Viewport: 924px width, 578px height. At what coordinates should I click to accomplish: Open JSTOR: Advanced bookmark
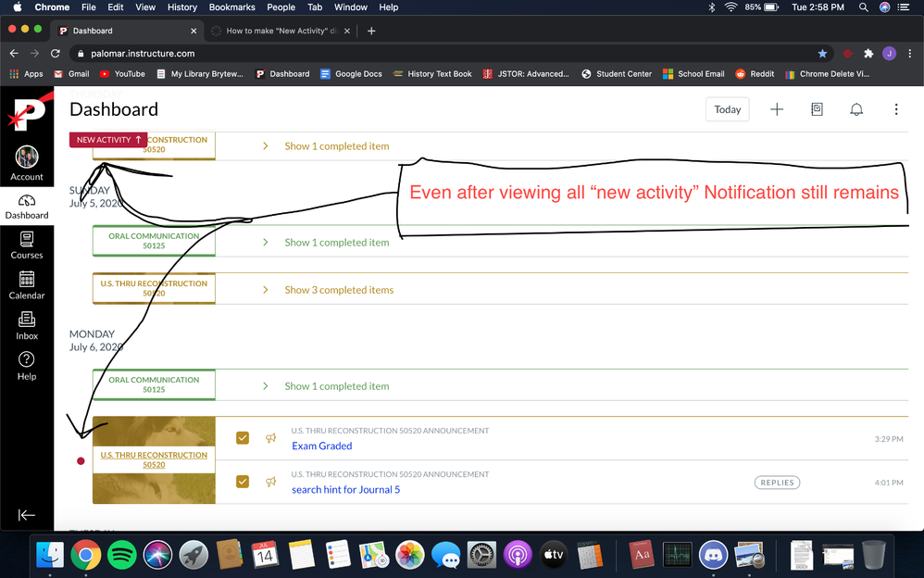[x=526, y=74]
